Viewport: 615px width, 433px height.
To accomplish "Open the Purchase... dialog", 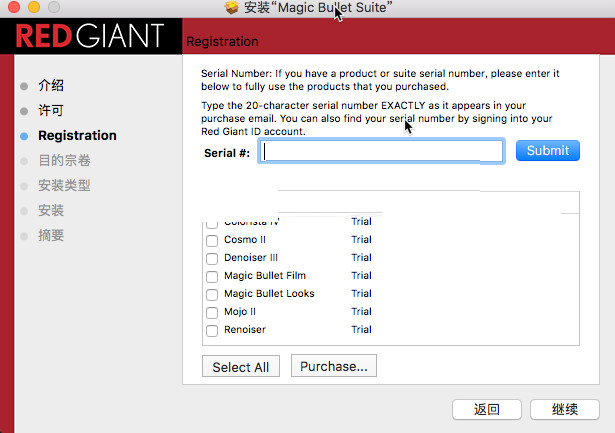I will coord(333,366).
